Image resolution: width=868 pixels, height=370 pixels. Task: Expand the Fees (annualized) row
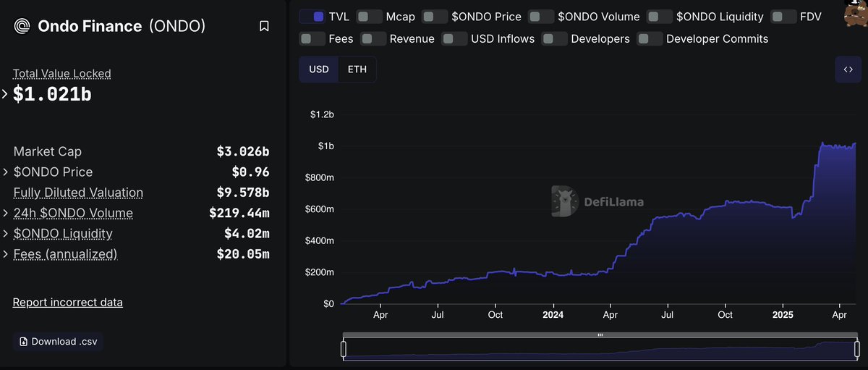(4, 254)
